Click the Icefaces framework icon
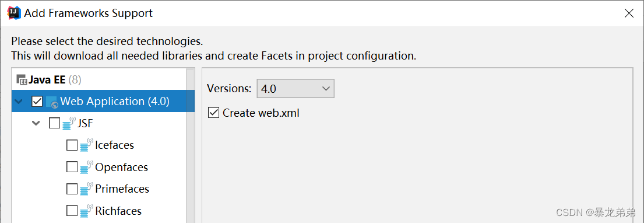Screen dimensions: 644x223 tap(87, 145)
